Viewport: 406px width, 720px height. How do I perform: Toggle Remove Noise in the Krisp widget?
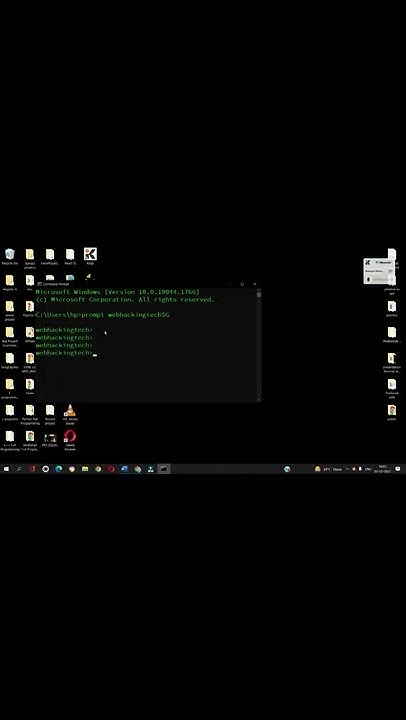[x=390, y=271]
